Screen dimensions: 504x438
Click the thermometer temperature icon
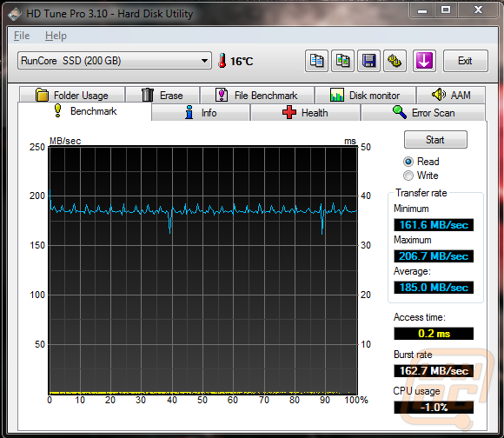pos(222,61)
